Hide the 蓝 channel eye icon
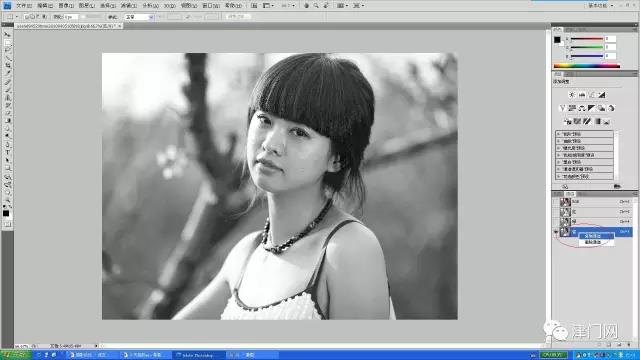The height and width of the screenshot is (360, 640). tap(556, 232)
